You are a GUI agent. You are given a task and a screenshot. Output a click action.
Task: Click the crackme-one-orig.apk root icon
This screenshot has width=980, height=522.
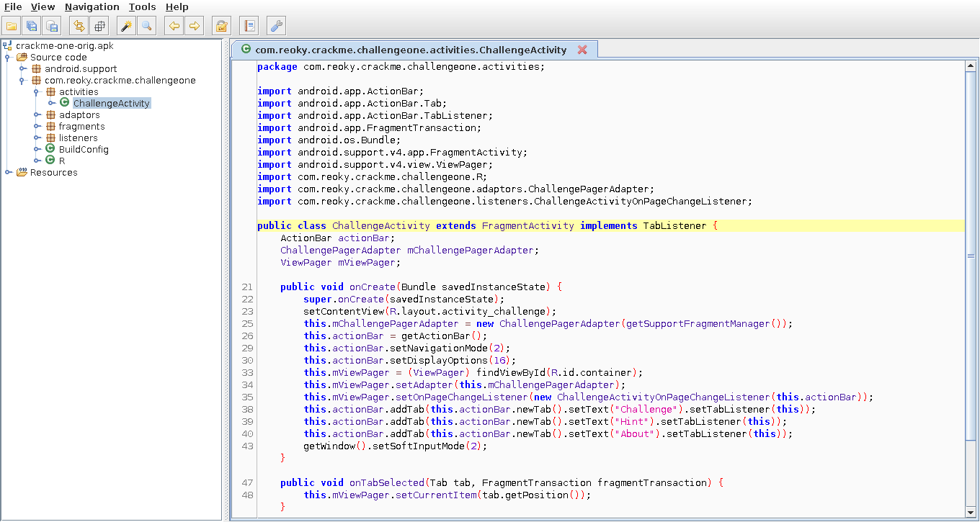pyautogui.click(x=7, y=46)
